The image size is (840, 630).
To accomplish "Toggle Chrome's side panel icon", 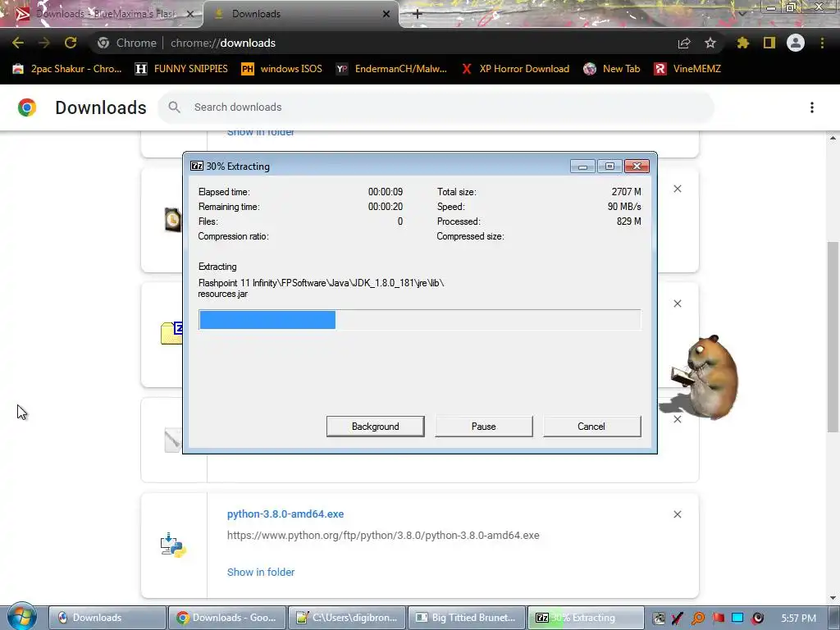I will (x=769, y=43).
